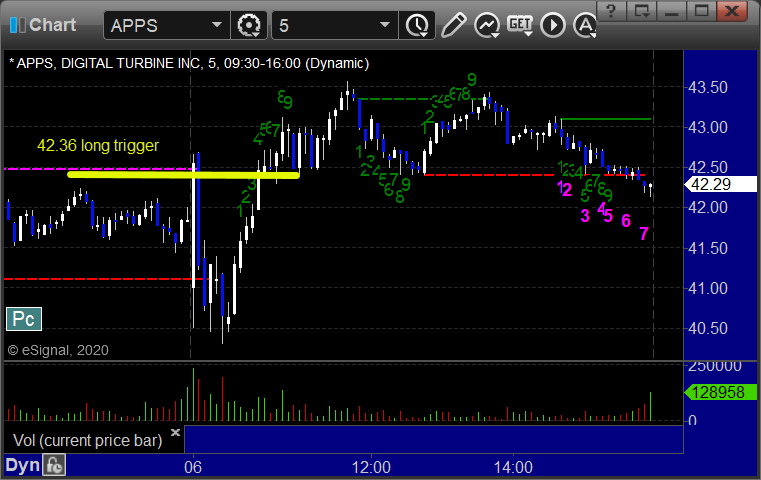Click the pop-out window icon
The height and width of the screenshot is (480, 761).
tap(642, 11)
